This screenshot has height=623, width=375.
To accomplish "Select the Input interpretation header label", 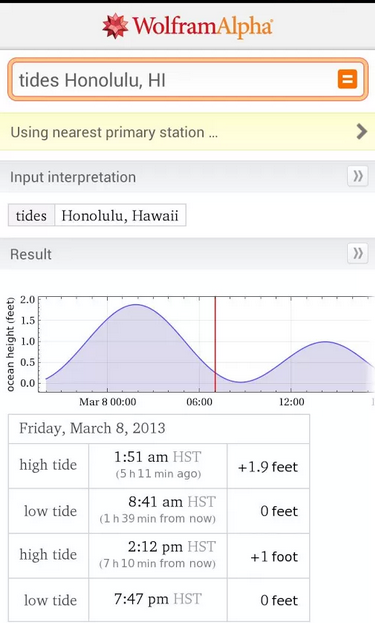I will 73,177.
